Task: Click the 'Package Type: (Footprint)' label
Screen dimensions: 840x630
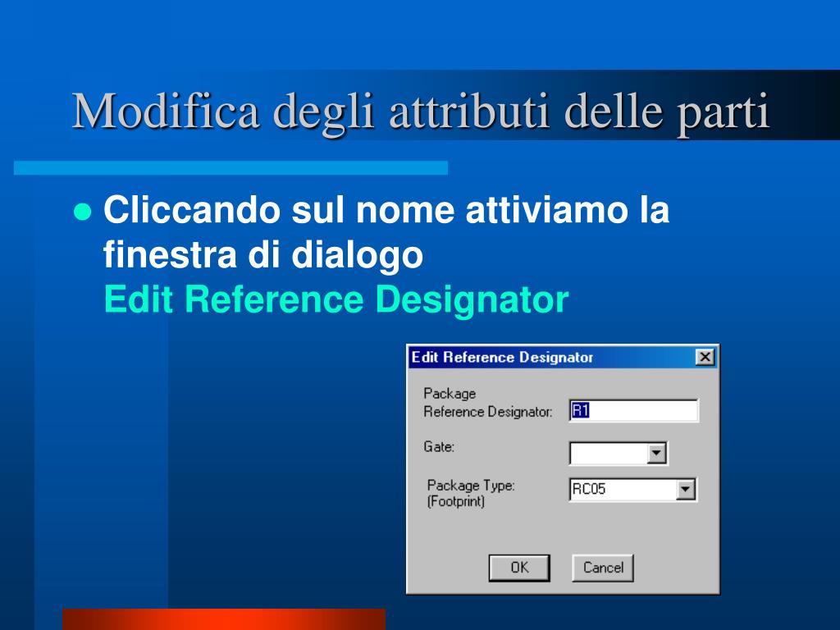Action: [470, 493]
